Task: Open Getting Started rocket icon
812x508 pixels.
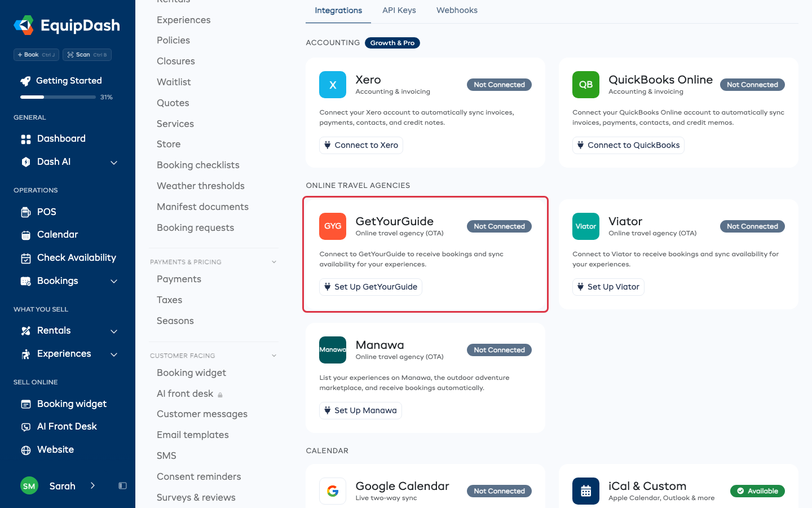Action: [25, 81]
